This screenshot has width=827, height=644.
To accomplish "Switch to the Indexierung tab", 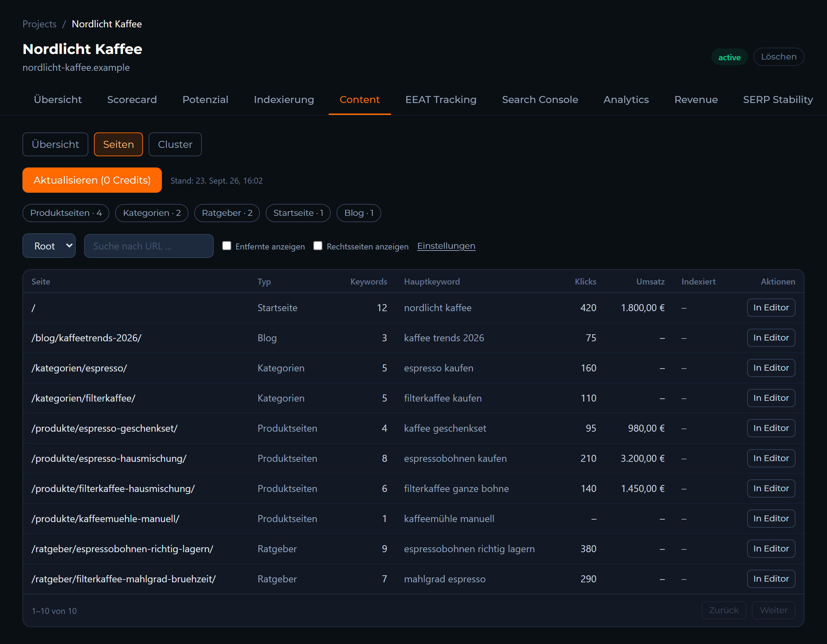I will (283, 100).
